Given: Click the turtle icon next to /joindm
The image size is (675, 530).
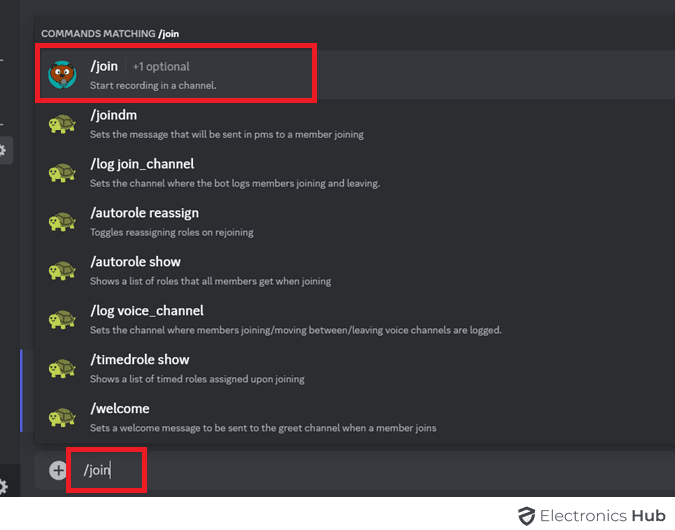Looking at the screenshot, I should pos(63,123).
